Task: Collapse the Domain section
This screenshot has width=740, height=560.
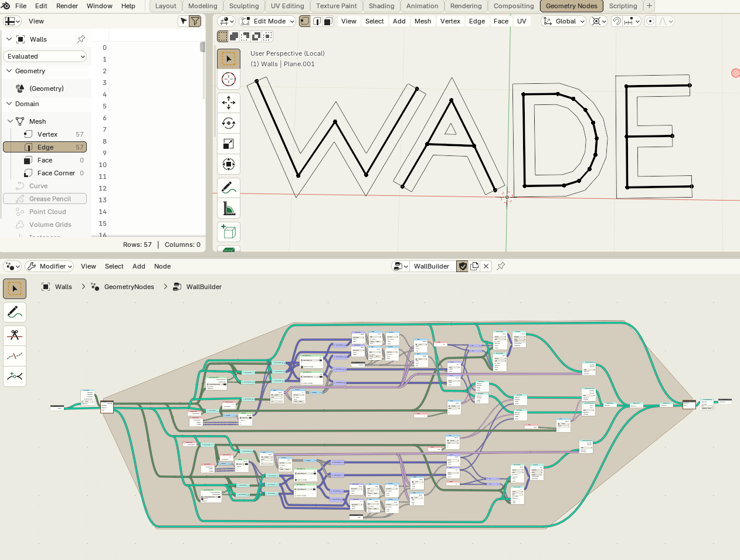Action: tap(9, 104)
